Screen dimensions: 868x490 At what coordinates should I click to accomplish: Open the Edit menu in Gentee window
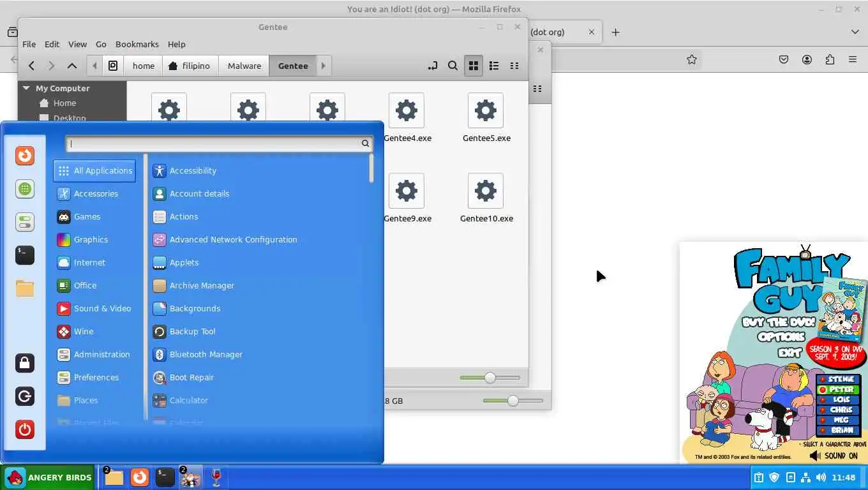[x=52, y=44]
